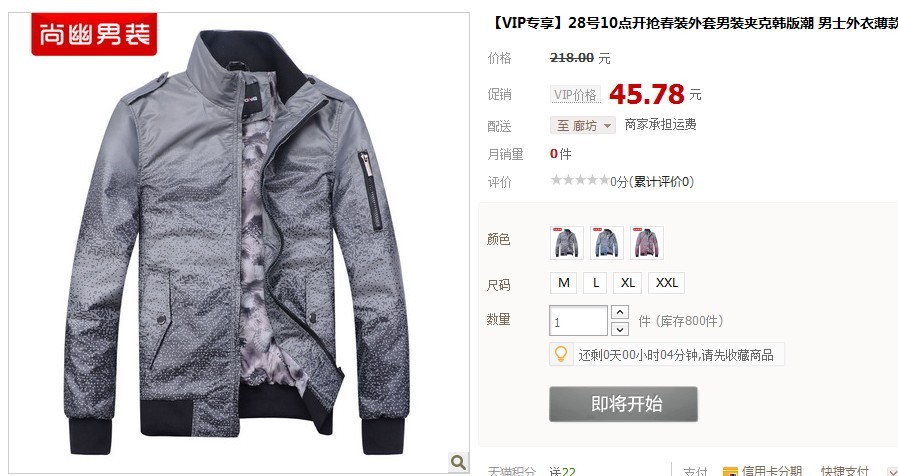
Task: Click the magnifier zoom icon on product image
Action: (458, 462)
